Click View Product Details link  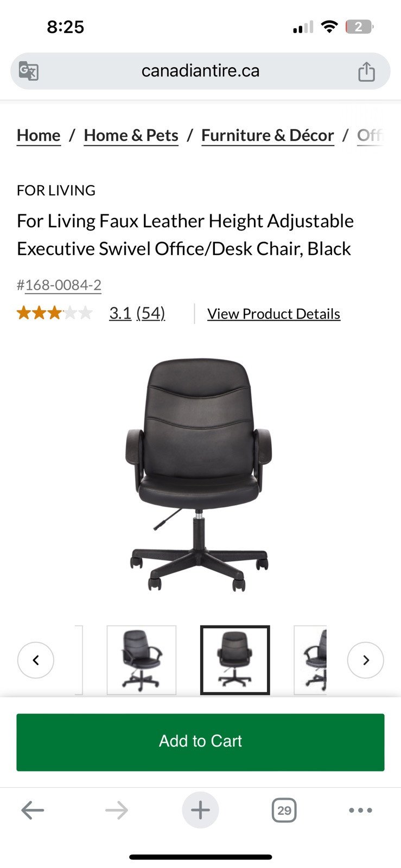coord(274,314)
